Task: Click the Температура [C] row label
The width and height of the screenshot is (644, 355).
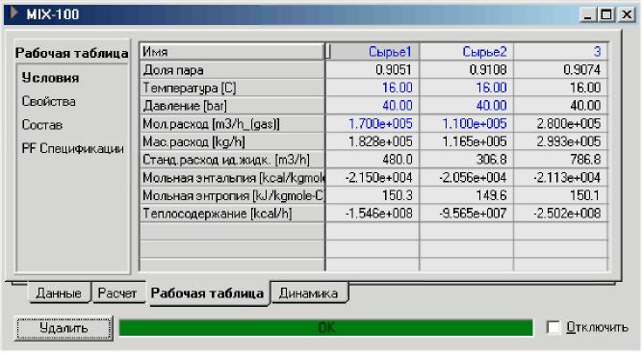Action: [x=232, y=88]
